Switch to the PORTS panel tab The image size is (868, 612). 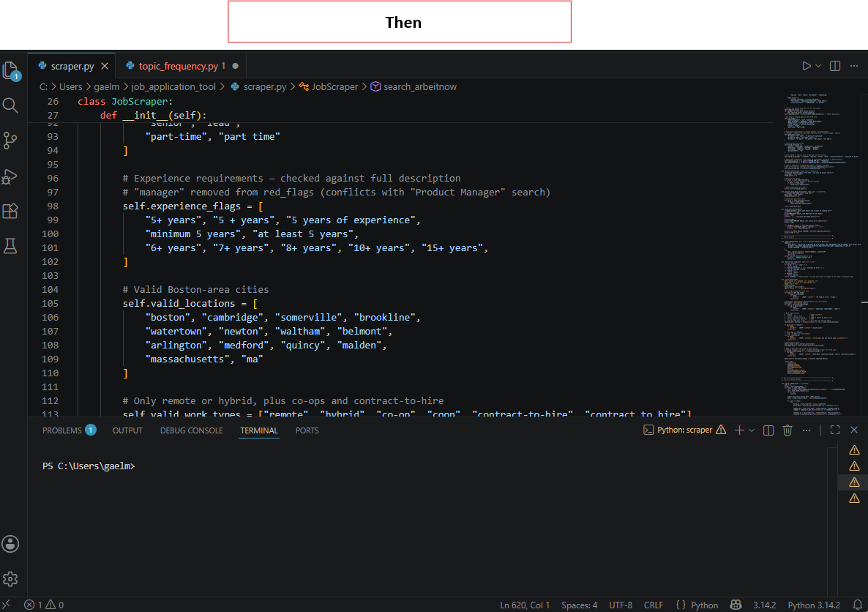tap(307, 430)
